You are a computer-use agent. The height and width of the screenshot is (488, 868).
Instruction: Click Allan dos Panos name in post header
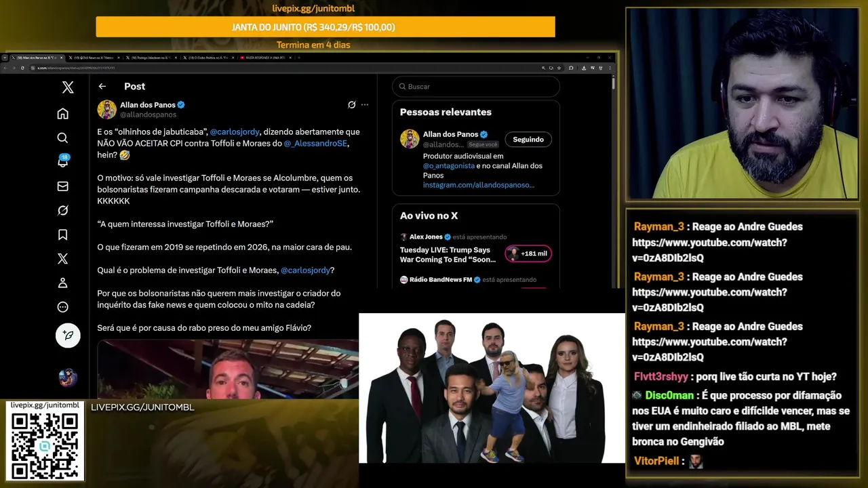[148, 105]
